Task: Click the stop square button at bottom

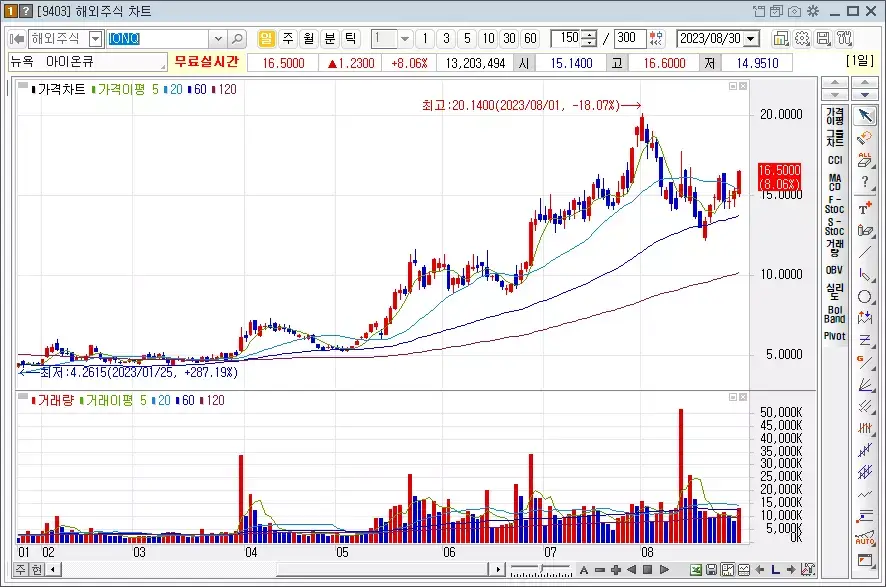Action: click(x=648, y=569)
